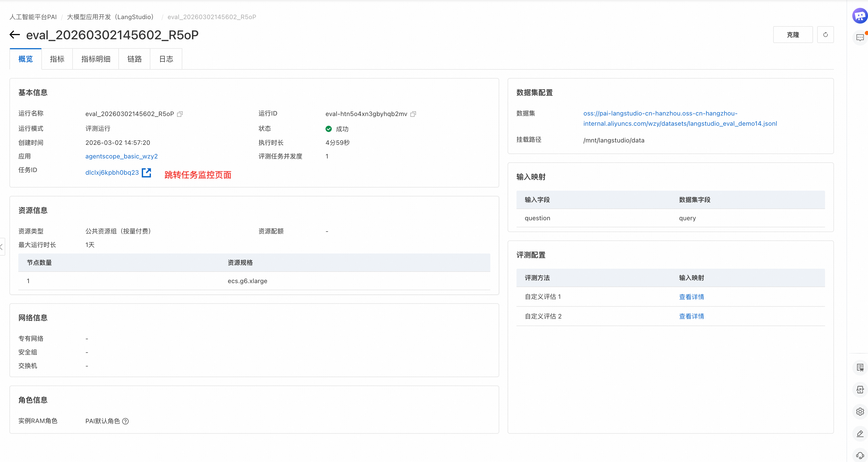Expand the collapsed left side panel
The width and height of the screenshot is (868, 462).
2,247
